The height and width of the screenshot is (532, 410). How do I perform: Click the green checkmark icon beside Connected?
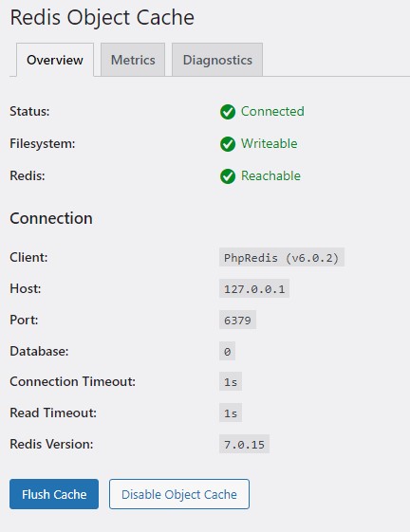(x=228, y=112)
